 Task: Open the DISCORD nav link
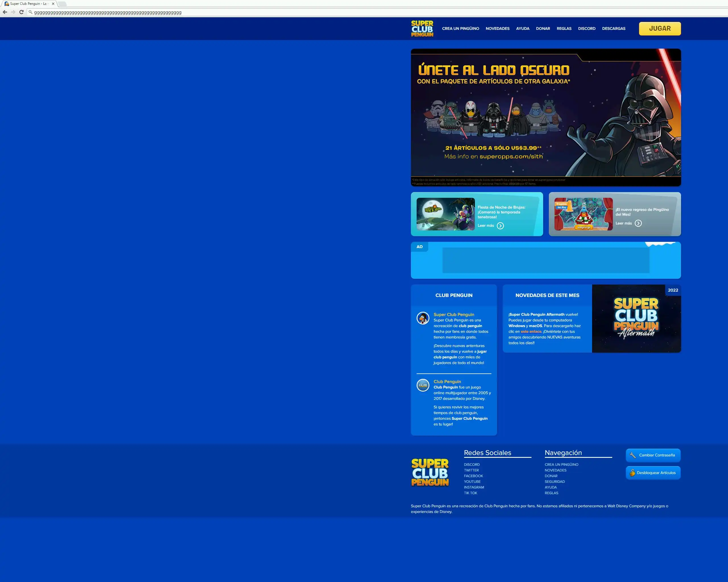point(586,29)
